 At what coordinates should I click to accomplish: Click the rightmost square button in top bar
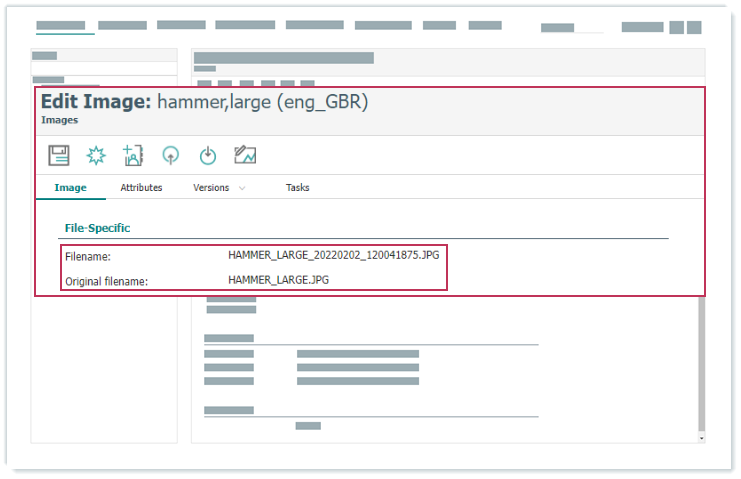[x=693, y=28]
